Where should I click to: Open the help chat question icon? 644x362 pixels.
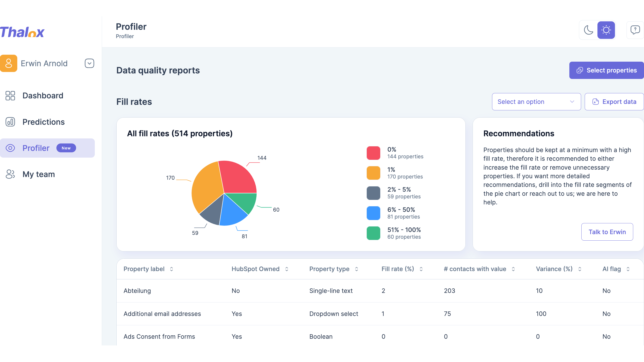point(635,30)
